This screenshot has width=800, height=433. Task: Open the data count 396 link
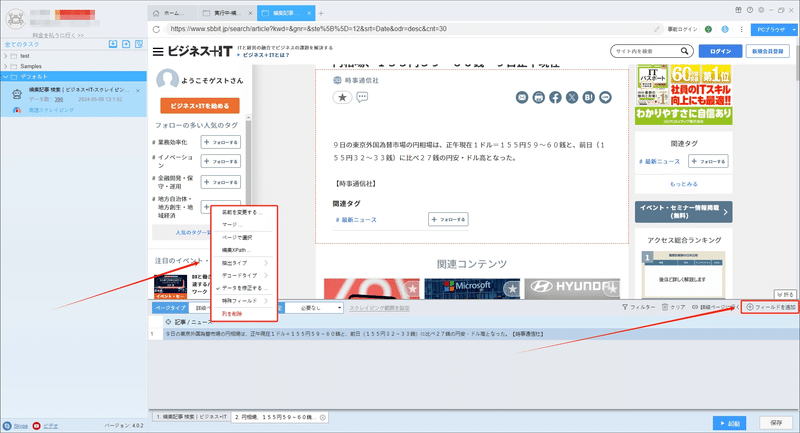[59, 99]
